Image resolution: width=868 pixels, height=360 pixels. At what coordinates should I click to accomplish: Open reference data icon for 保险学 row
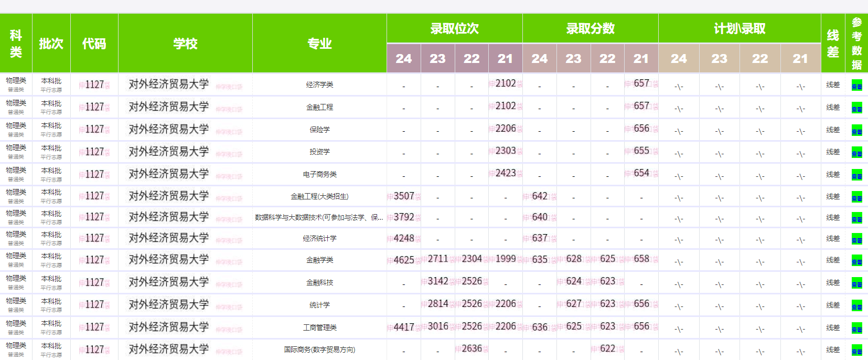pos(856,131)
